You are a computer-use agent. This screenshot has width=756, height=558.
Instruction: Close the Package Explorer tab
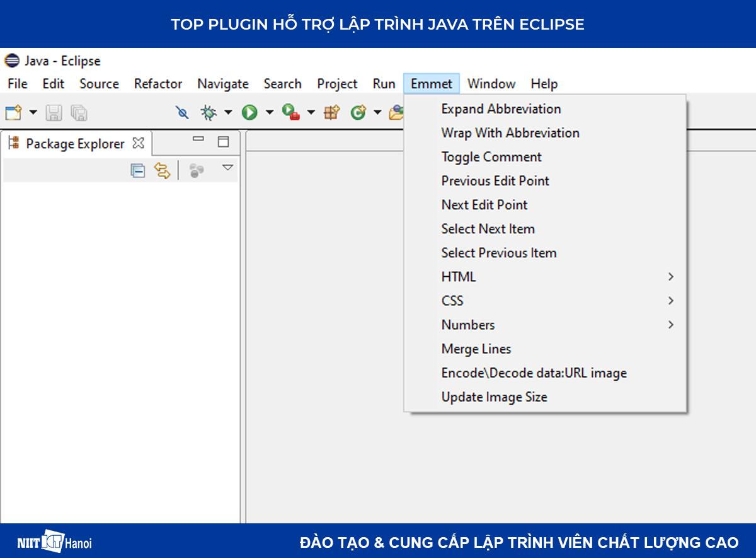[x=138, y=143]
